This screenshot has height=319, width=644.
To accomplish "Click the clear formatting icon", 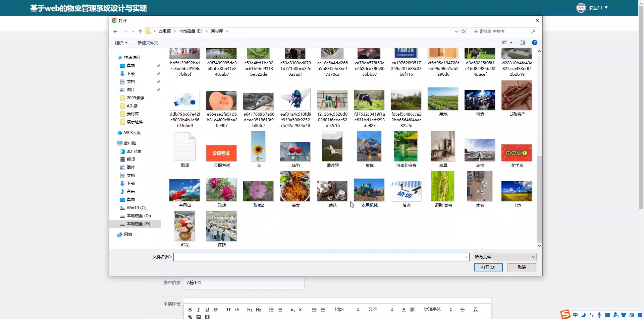I will 475,310.
